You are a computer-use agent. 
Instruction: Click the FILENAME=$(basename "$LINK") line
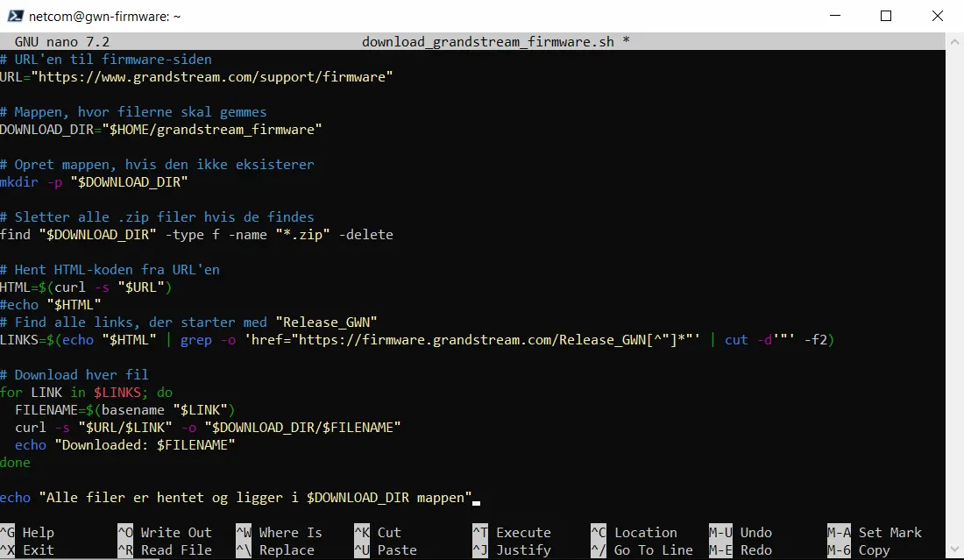point(125,410)
